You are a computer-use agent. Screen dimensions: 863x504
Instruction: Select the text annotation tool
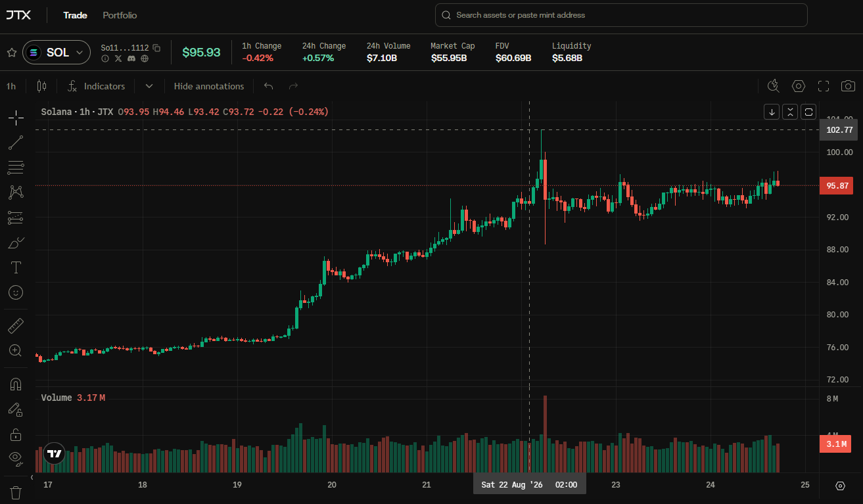(16, 267)
